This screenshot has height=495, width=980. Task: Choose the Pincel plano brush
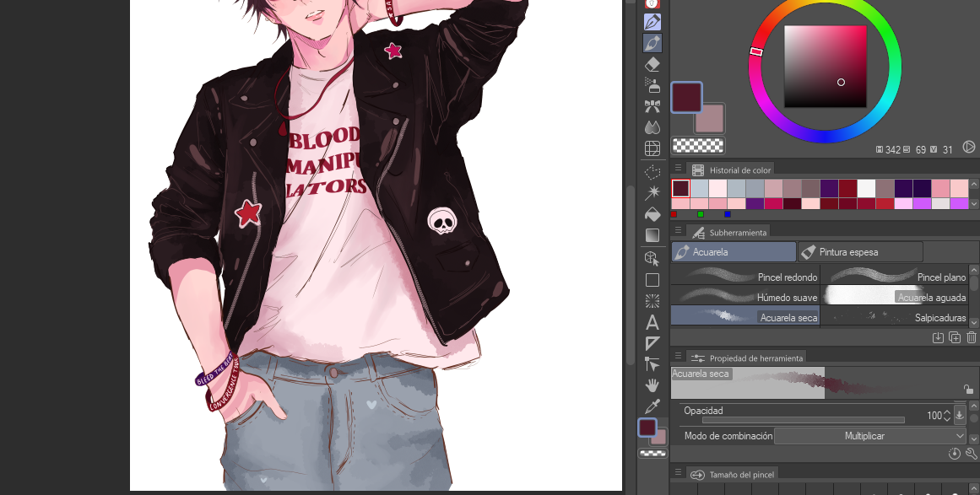tap(895, 275)
